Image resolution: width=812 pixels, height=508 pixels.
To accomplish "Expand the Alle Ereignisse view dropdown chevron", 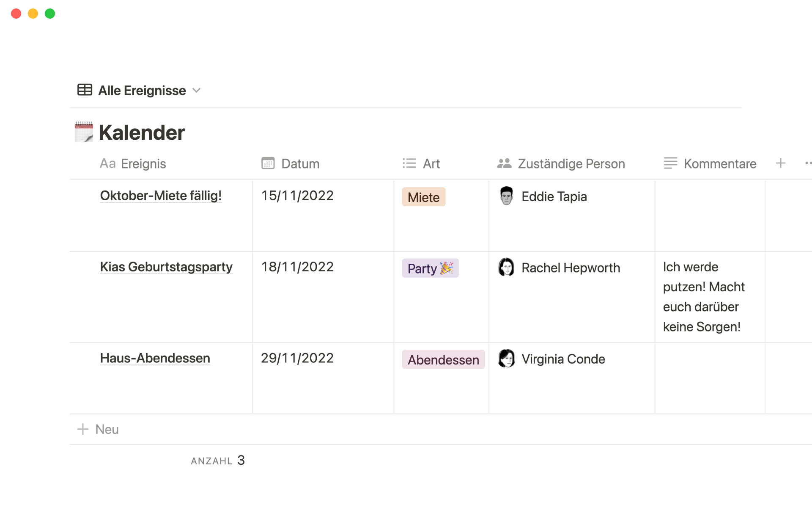I will point(196,91).
